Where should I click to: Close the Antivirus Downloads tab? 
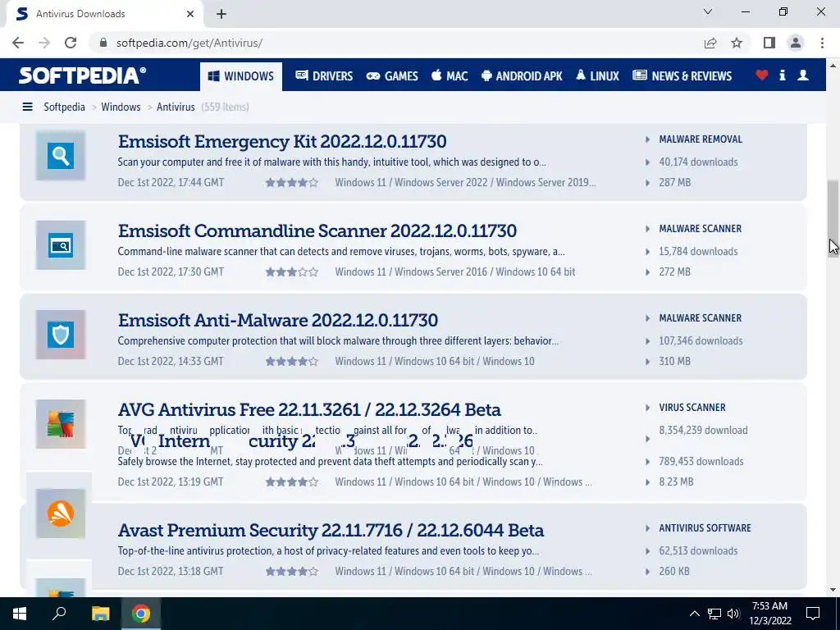[190, 14]
